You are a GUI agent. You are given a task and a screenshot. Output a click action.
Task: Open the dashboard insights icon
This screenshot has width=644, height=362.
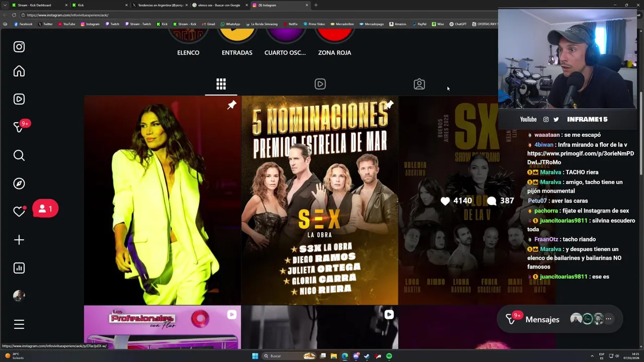pos(19,268)
